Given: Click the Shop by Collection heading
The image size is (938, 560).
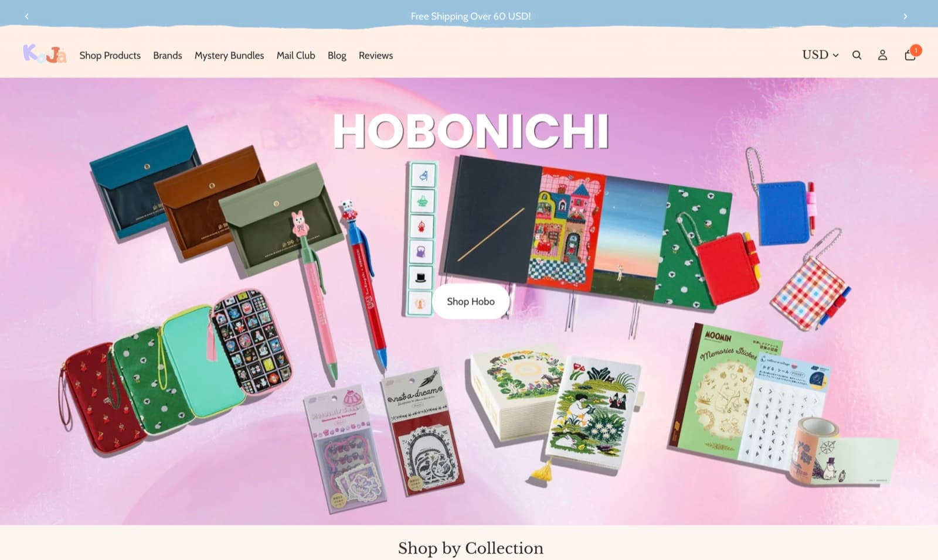Looking at the screenshot, I should (471, 548).
